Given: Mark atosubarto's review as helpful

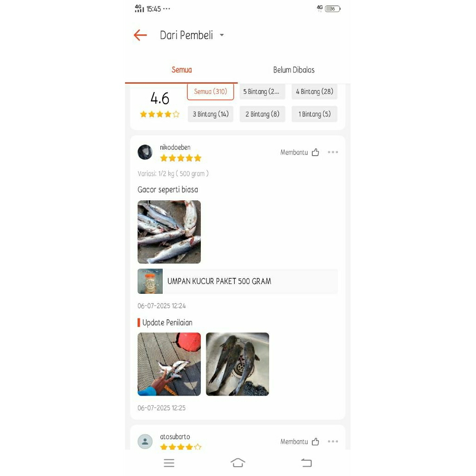Looking at the screenshot, I should coord(316,442).
